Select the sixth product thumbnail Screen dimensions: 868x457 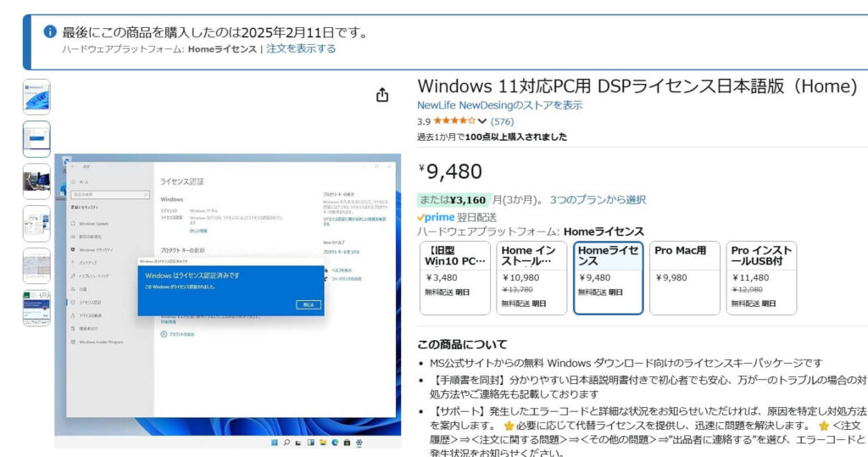point(36,308)
